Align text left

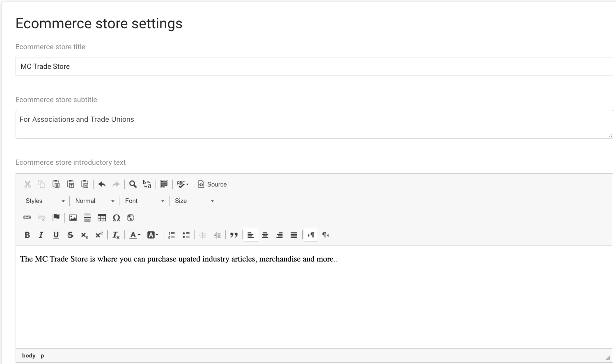tap(251, 235)
